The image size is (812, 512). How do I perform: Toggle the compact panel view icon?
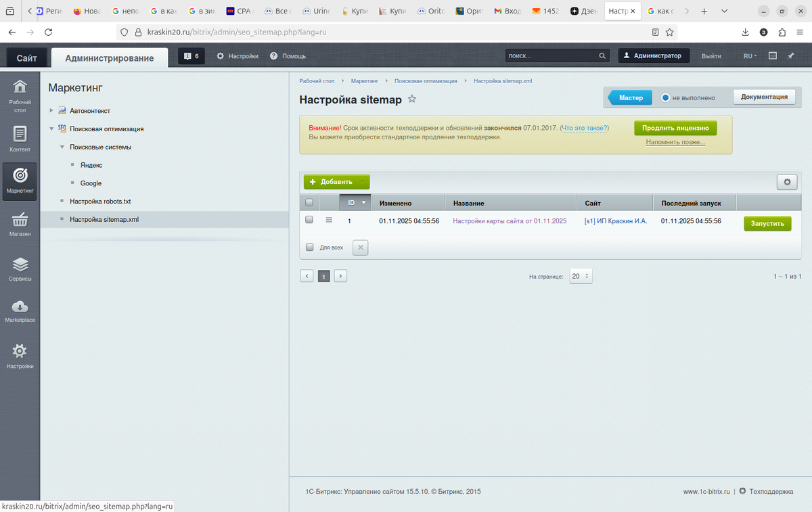(773, 56)
